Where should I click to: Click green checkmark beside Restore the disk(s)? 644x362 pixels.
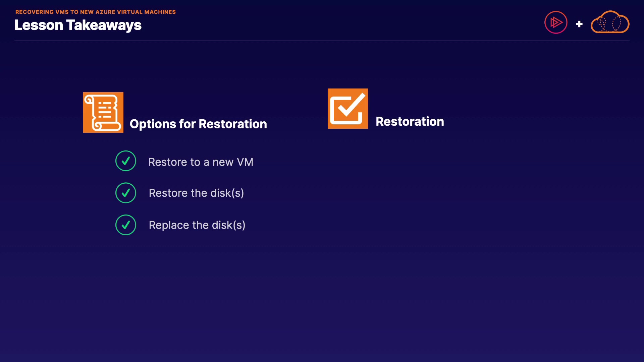coord(126,193)
